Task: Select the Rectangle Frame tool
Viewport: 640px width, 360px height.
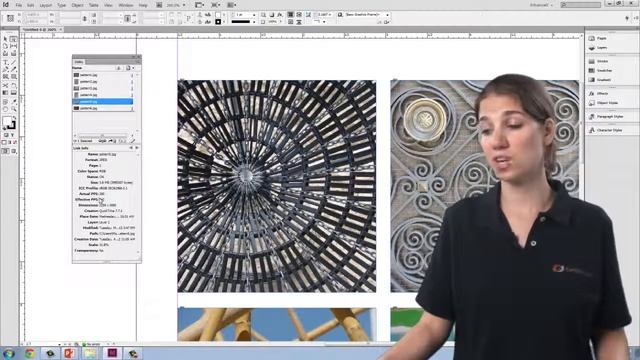Action: tap(5, 77)
